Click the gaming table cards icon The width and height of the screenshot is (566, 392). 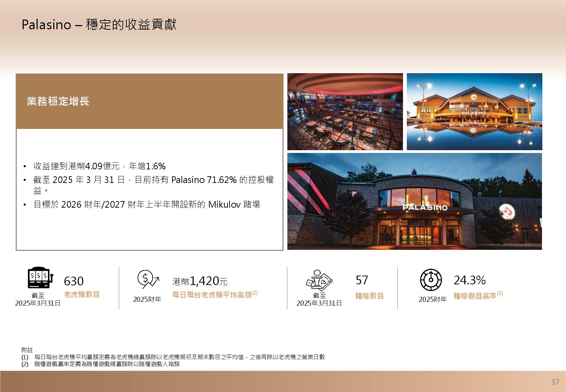[319, 280]
